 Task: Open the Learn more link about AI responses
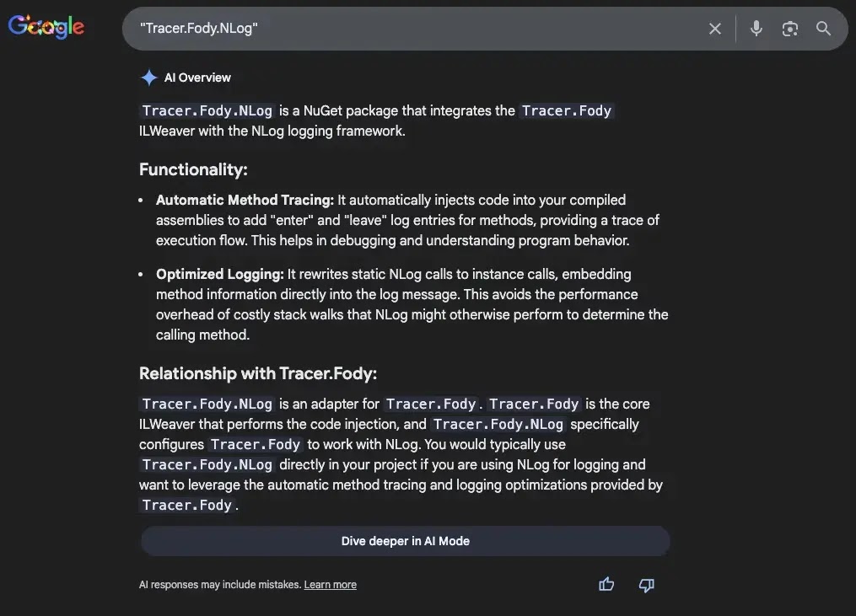point(330,584)
